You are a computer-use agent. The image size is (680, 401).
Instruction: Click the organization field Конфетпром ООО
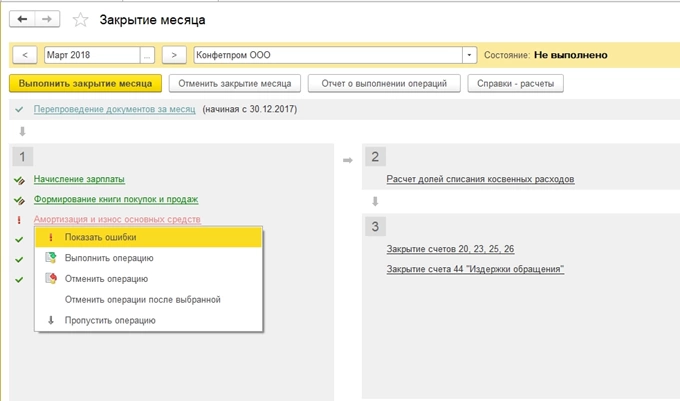click(x=328, y=55)
